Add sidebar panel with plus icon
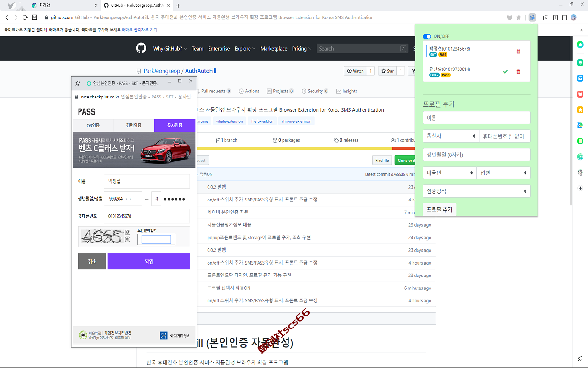 [x=580, y=188]
